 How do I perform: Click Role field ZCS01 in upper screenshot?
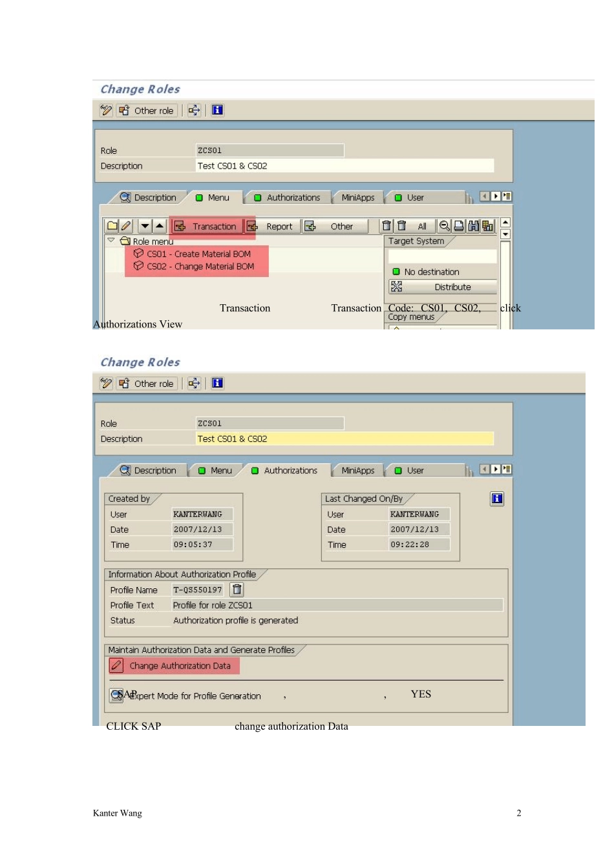[x=270, y=150]
